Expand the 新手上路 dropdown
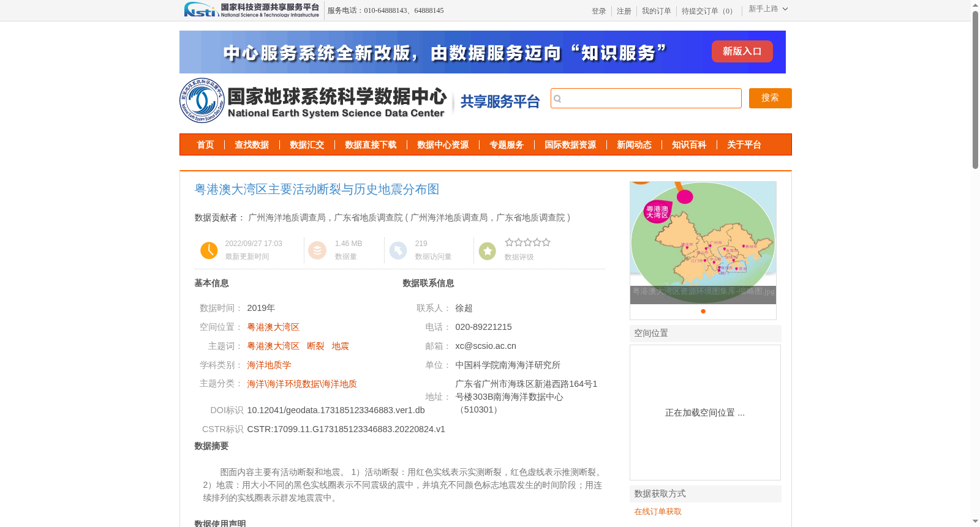The width and height of the screenshot is (980, 527). (768, 9)
